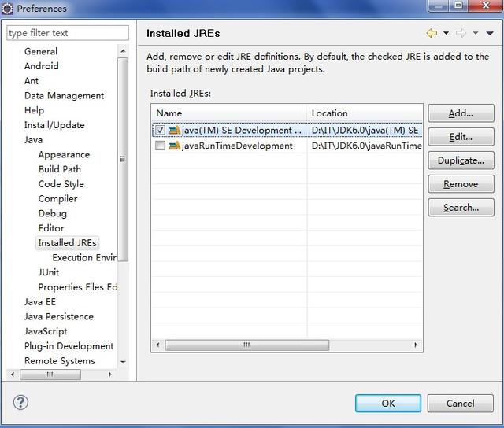
Task: Click the Preferences window title icon
Action: click(7, 9)
